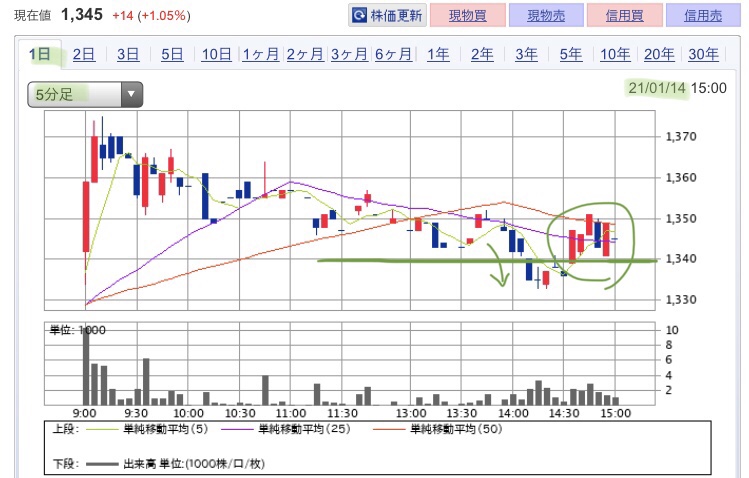Click the 現物買 button
This screenshot has height=478, width=749.
[x=468, y=16]
